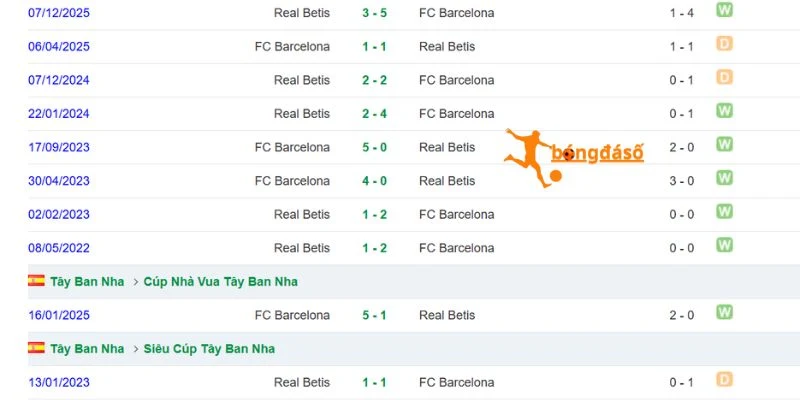The width and height of the screenshot is (800, 400).
Task: Click the 5 - 1 score of cup match
Action: click(x=374, y=315)
